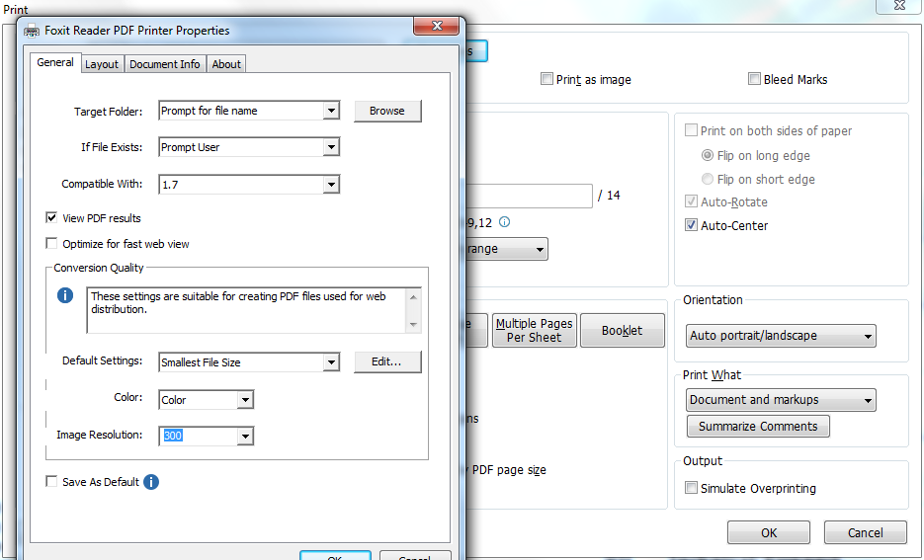Screen dimensions: 924x560
Task: Open the Document Info tab
Action: pos(165,64)
